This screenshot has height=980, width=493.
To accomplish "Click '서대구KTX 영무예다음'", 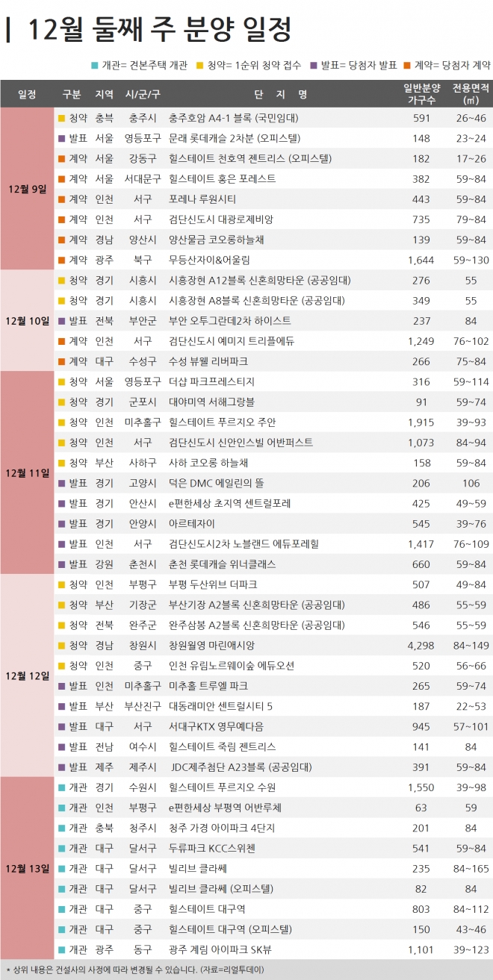I will [x=217, y=726].
